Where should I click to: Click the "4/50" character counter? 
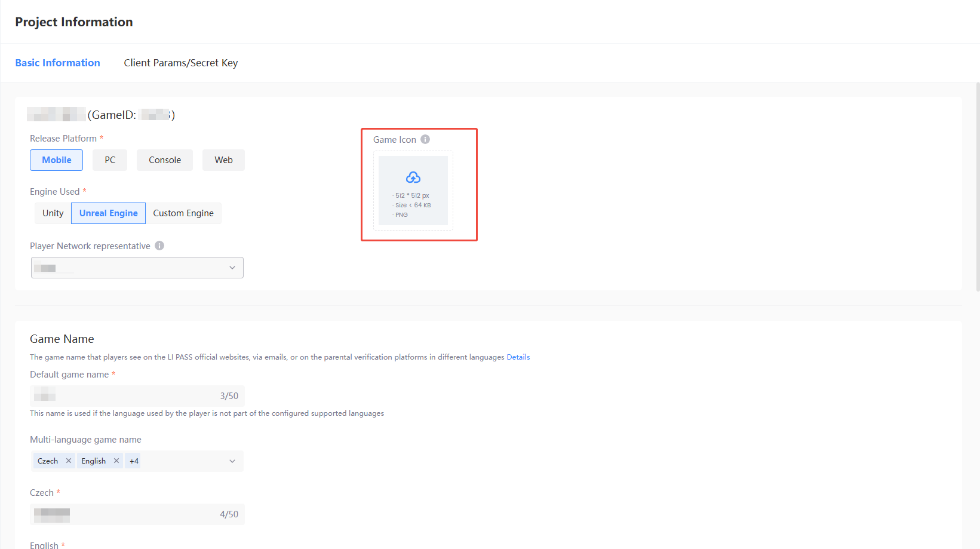pyautogui.click(x=229, y=514)
